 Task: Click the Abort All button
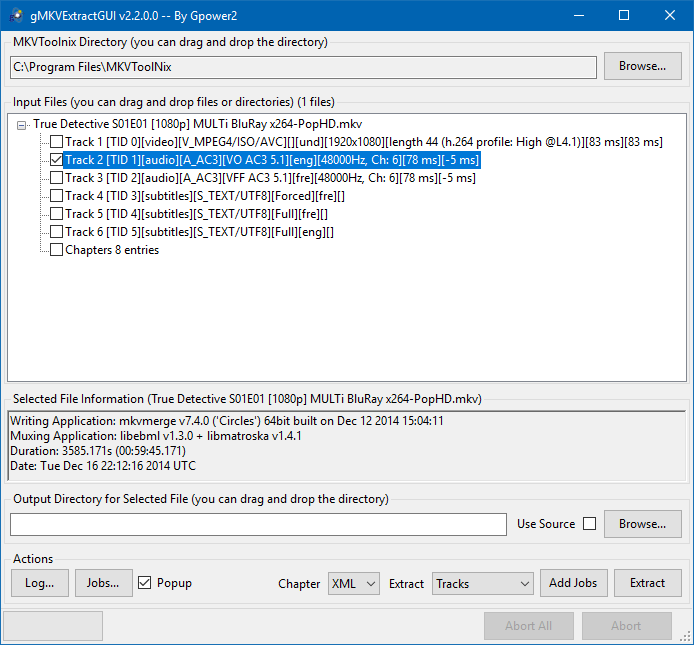click(529, 626)
